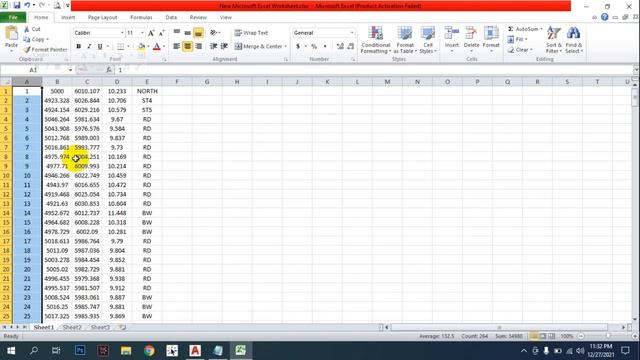Click the Align Text Right icon
640x360 pixels.
tap(198, 46)
